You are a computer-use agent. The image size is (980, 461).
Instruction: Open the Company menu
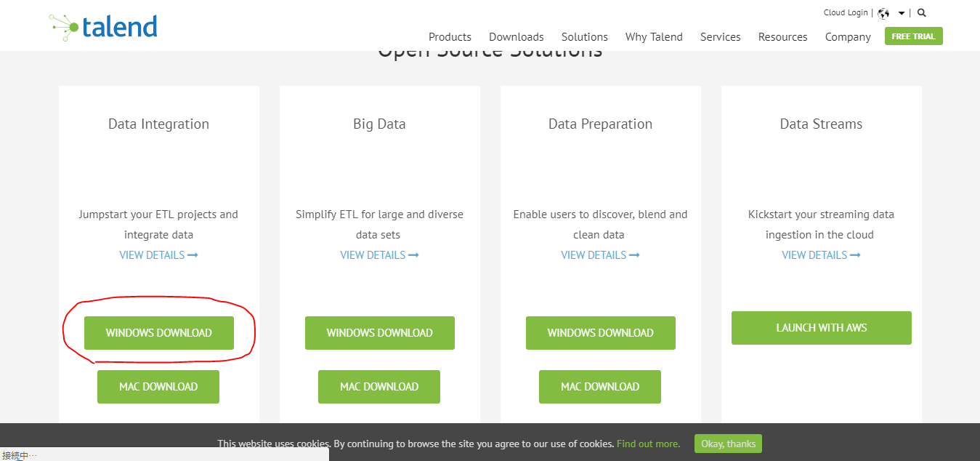pyautogui.click(x=848, y=37)
